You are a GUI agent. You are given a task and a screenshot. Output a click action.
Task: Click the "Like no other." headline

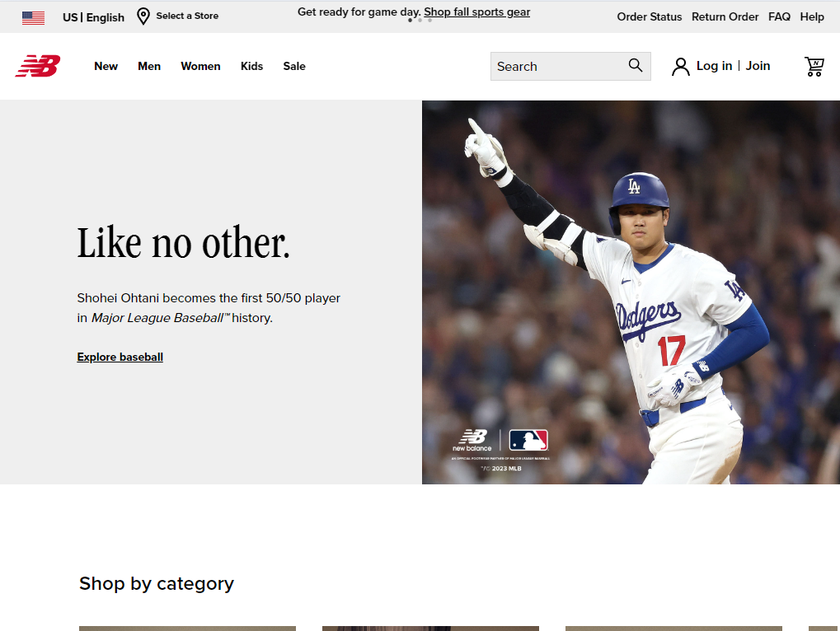pos(183,244)
